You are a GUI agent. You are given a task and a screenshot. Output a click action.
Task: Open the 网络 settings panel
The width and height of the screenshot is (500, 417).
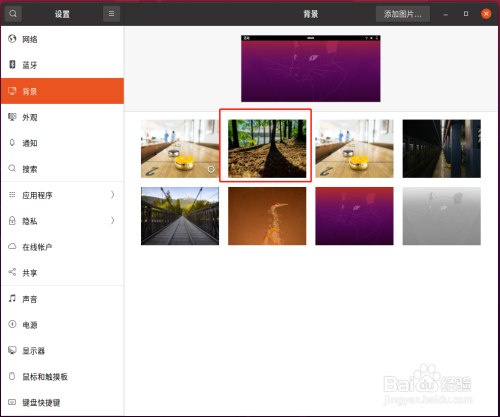[x=62, y=39]
